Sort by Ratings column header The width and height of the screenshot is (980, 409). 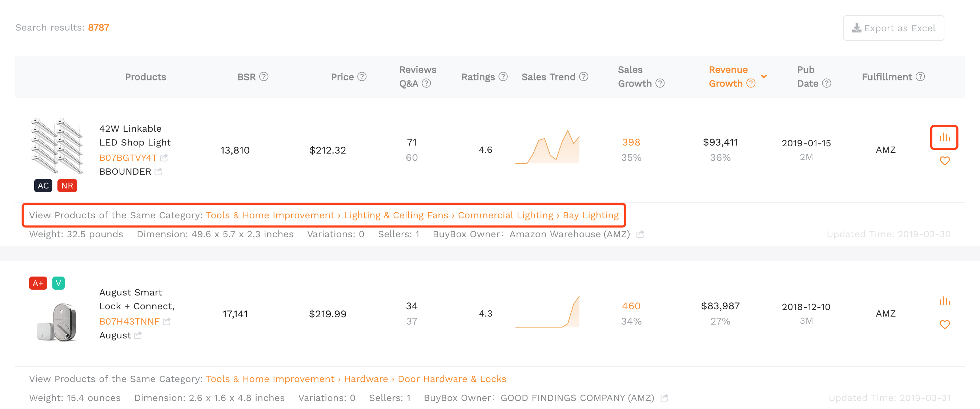pos(478,77)
